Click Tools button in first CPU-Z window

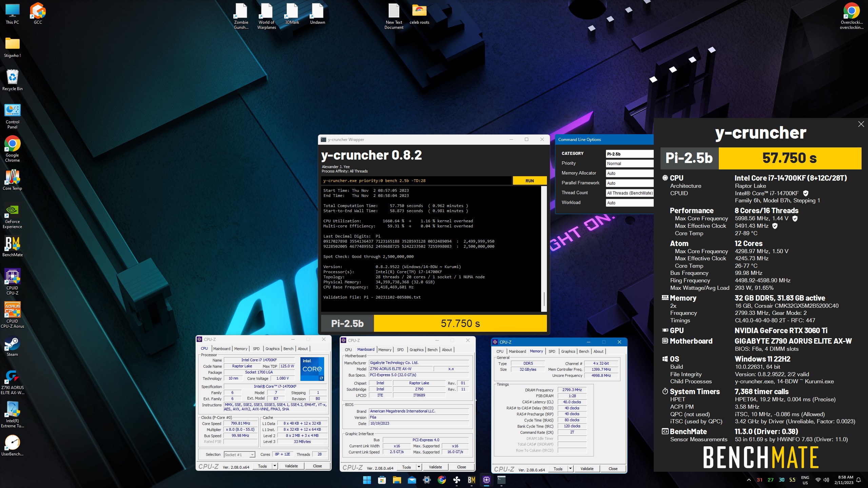tap(262, 466)
